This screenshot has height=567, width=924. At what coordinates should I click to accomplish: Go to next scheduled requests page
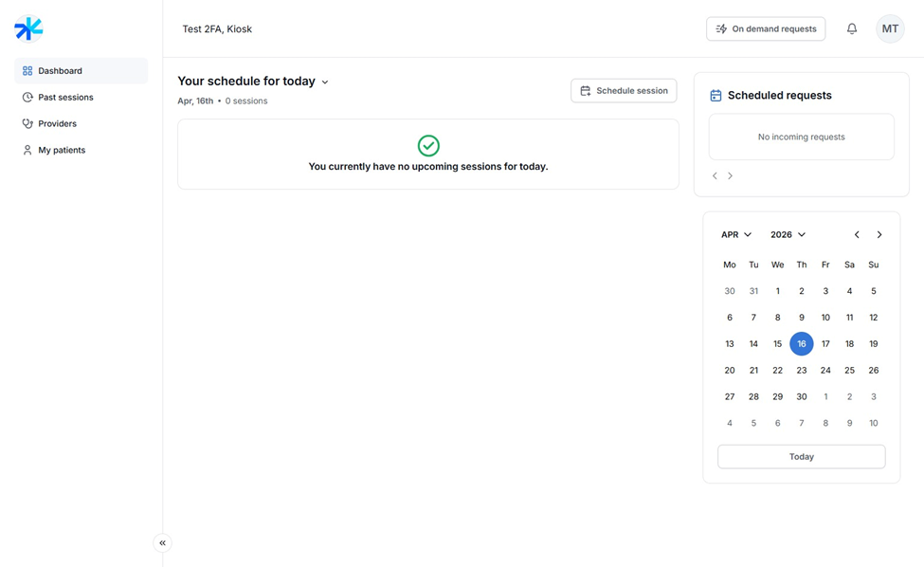(x=730, y=175)
